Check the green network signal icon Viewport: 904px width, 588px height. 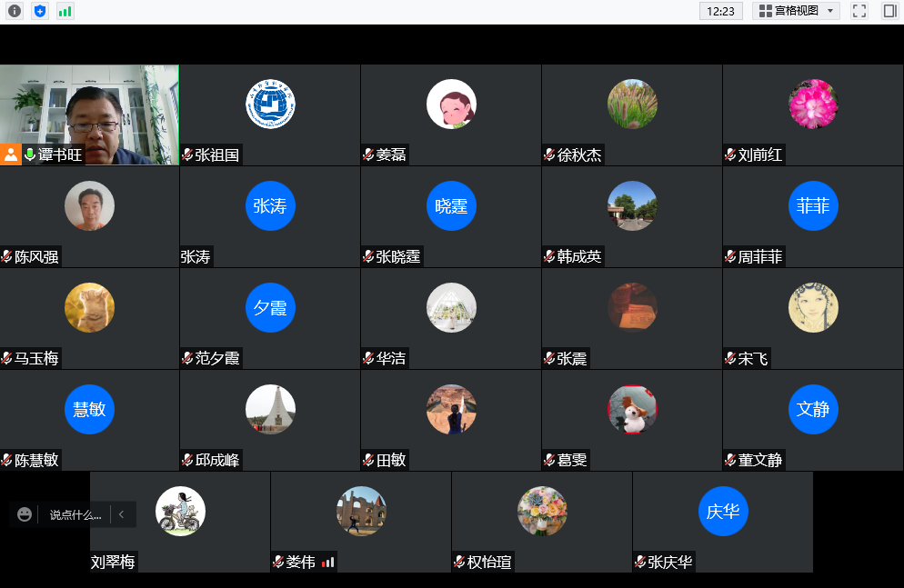[x=65, y=11]
